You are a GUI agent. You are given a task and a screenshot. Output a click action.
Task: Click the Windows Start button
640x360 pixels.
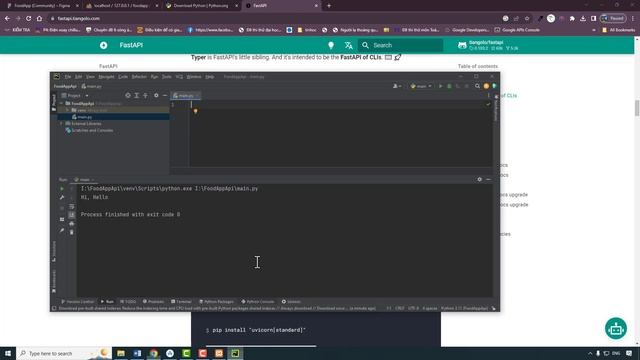8,353
